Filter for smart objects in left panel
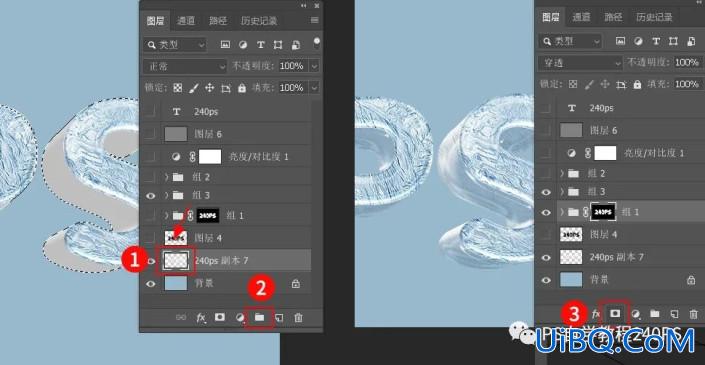Image resolution: width=705 pixels, height=365 pixels. point(295,45)
